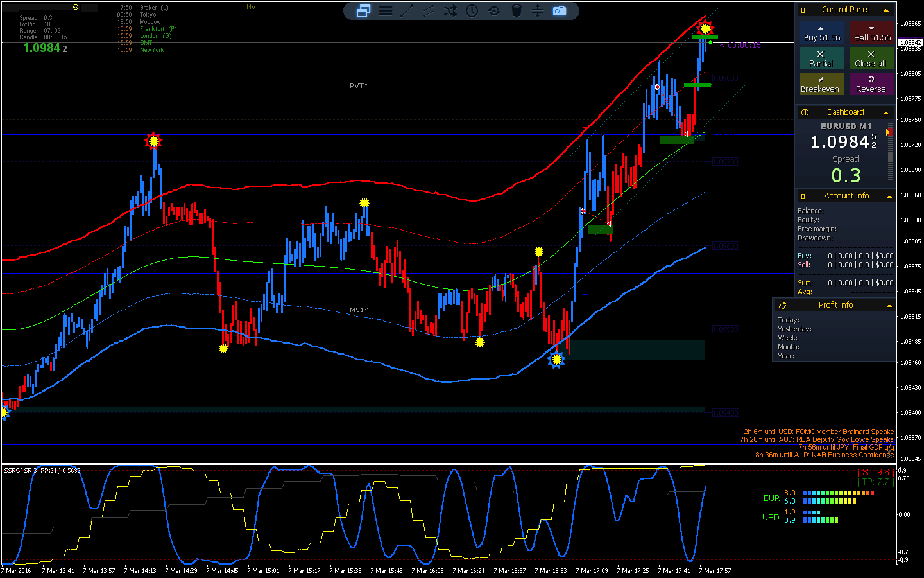Click the 1.09842 current price tag on the scale

[x=910, y=43]
